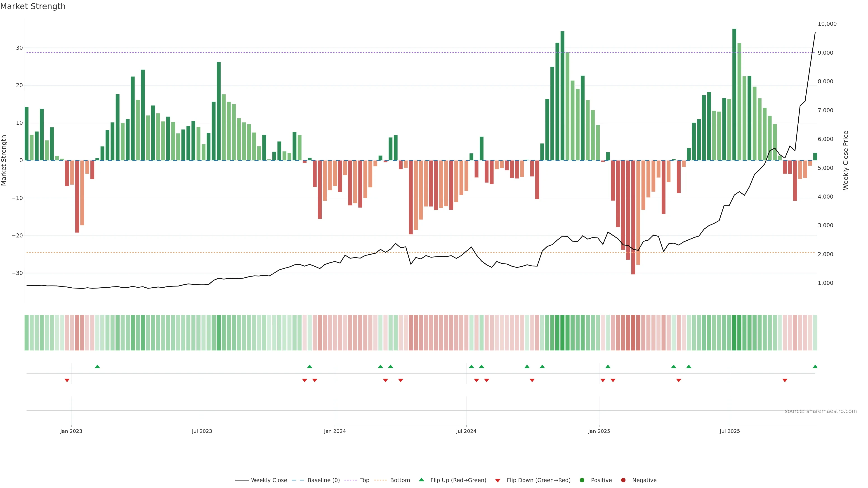Click first green flip-up triangle after Jan 2023
Screen dimensions: 868x488
(x=97, y=366)
